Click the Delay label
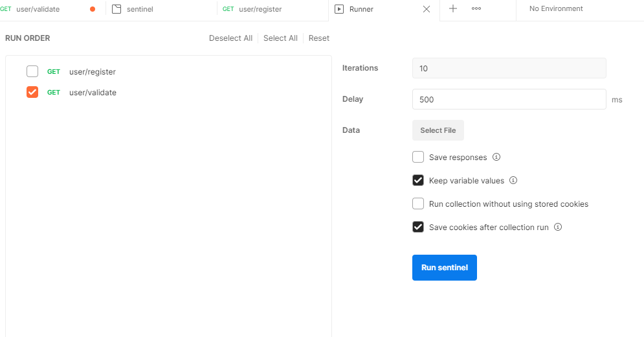Viewport: 644px width, 337px height. coord(353,99)
